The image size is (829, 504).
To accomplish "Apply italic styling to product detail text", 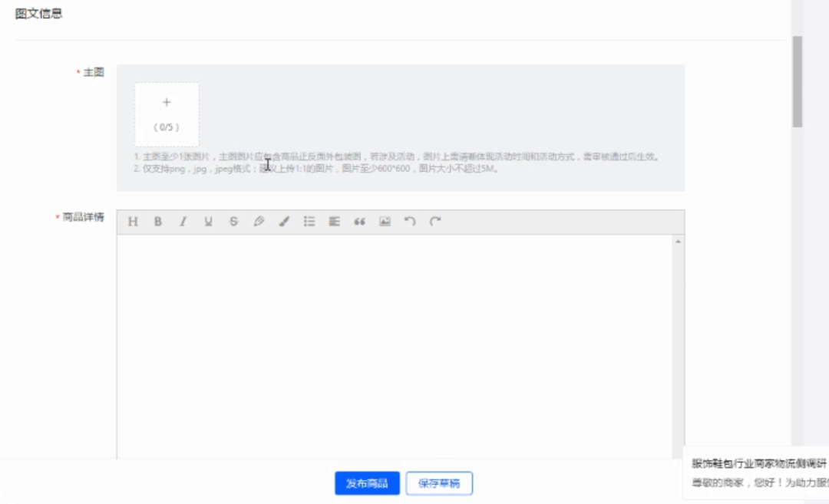I will click(183, 222).
